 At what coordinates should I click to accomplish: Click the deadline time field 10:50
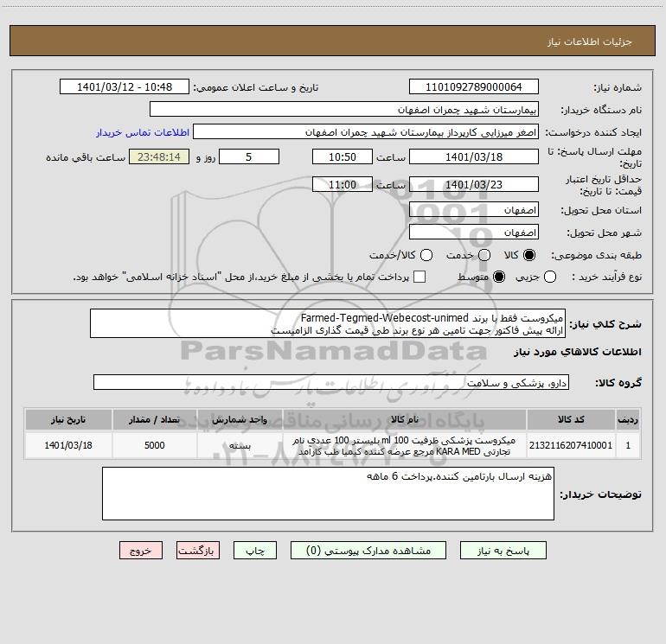pyautogui.click(x=343, y=156)
